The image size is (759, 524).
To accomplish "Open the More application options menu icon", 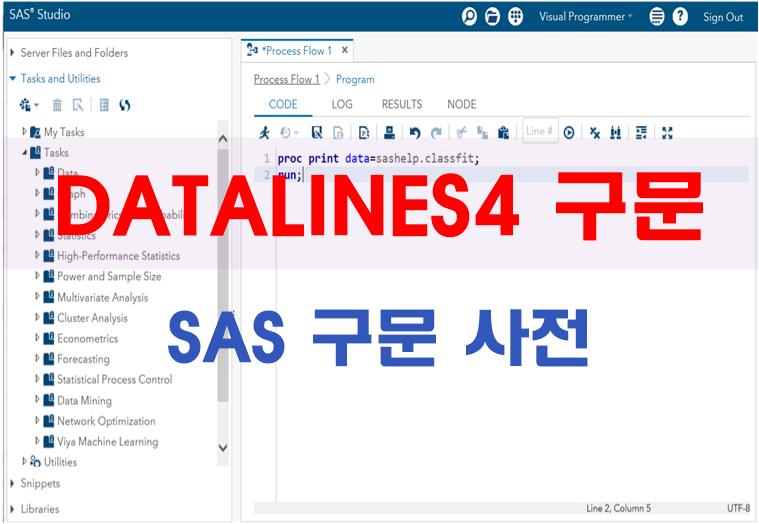I will pyautogui.click(x=656, y=16).
